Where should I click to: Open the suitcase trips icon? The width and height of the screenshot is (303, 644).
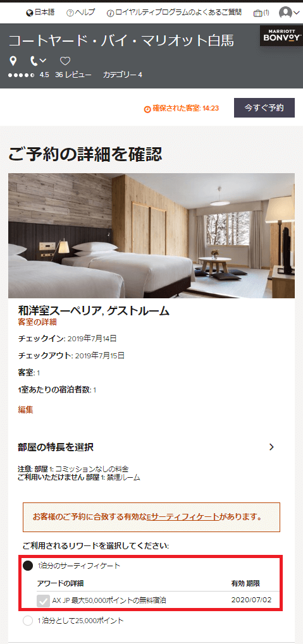tap(258, 13)
